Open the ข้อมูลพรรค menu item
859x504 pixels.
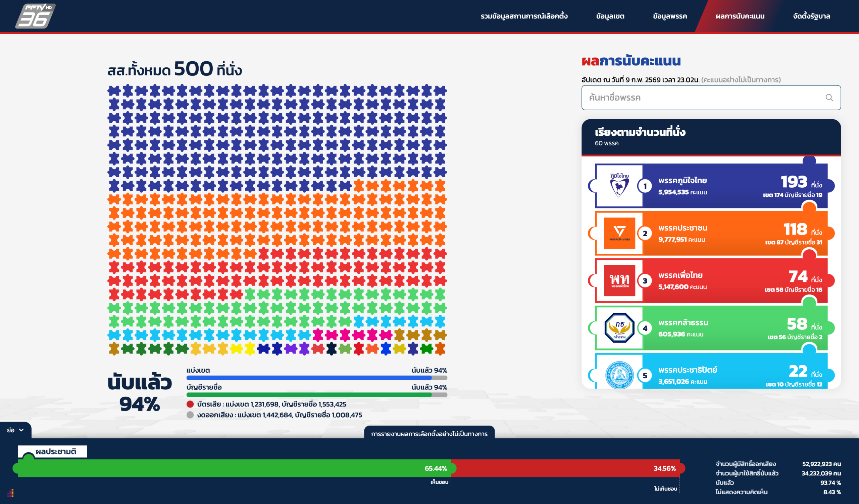[669, 16]
